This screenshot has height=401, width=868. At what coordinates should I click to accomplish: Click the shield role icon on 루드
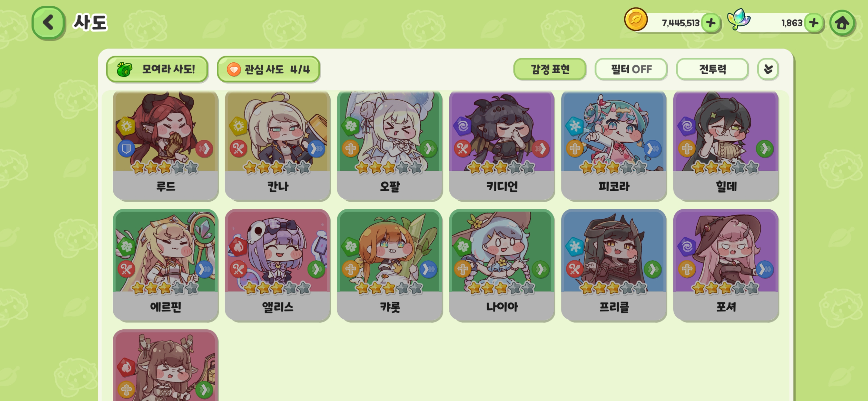[126, 149]
